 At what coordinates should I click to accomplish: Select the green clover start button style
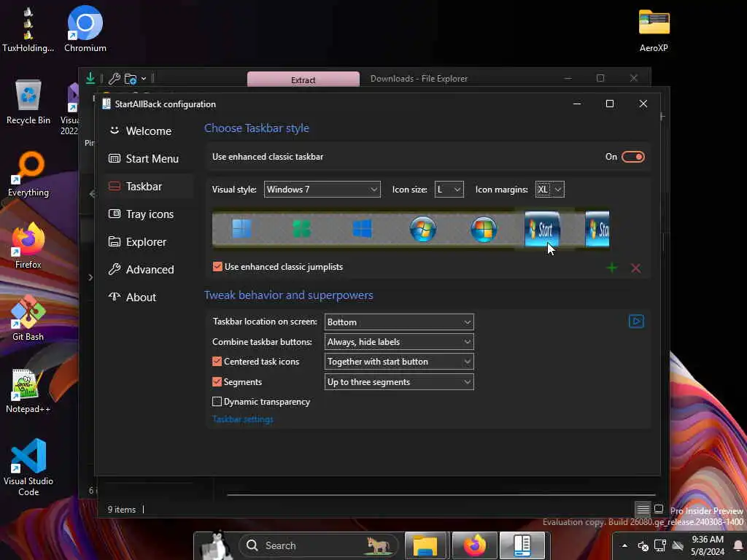coord(301,229)
